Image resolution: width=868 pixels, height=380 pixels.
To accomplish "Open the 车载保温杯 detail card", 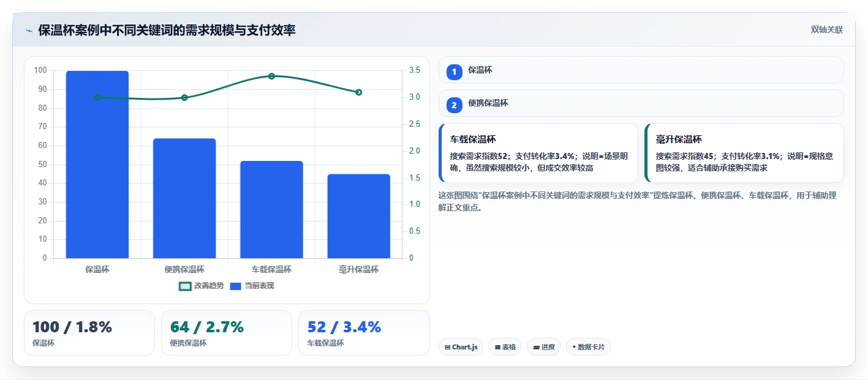I will click(x=538, y=153).
